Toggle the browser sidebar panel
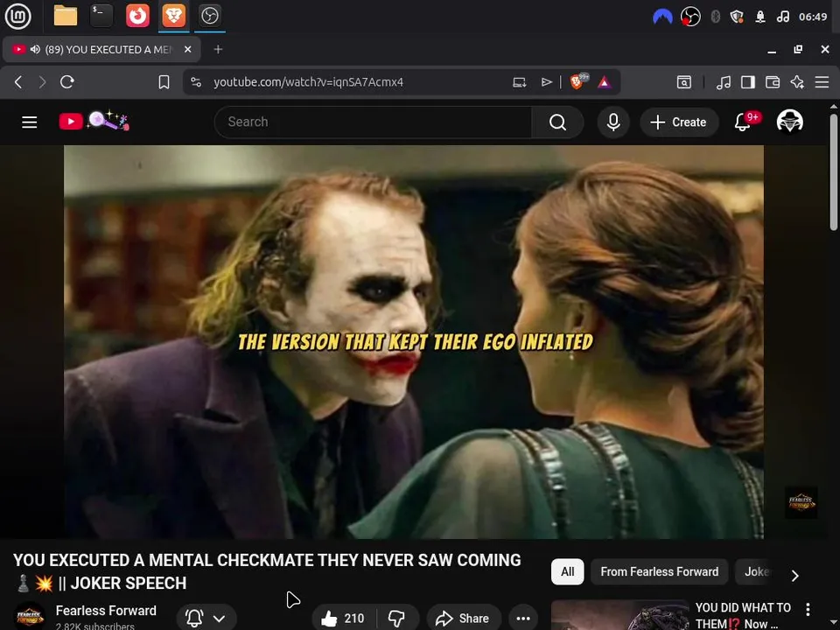The height and width of the screenshot is (630, 840). click(748, 82)
